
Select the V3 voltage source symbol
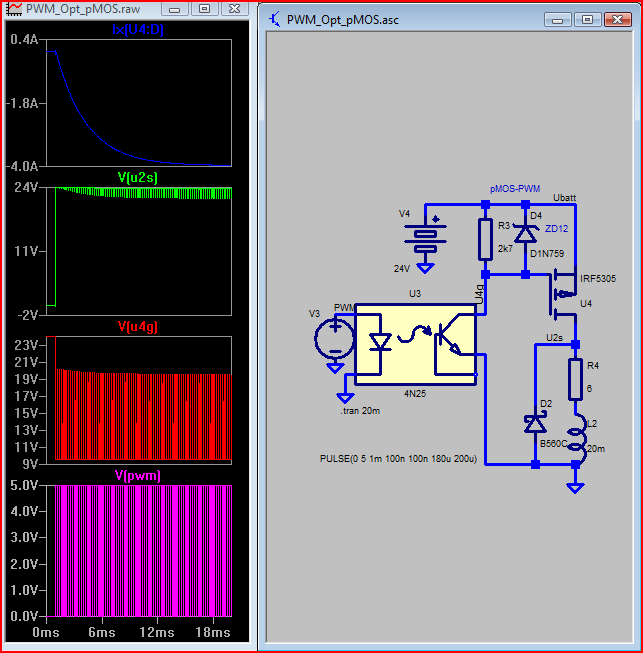[x=335, y=338]
